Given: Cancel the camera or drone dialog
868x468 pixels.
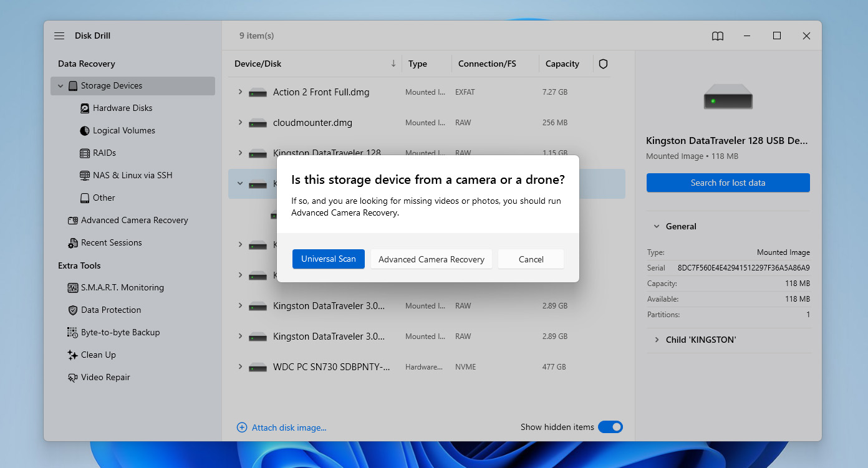Looking at the screenshot, I should (x=531, y=259).
